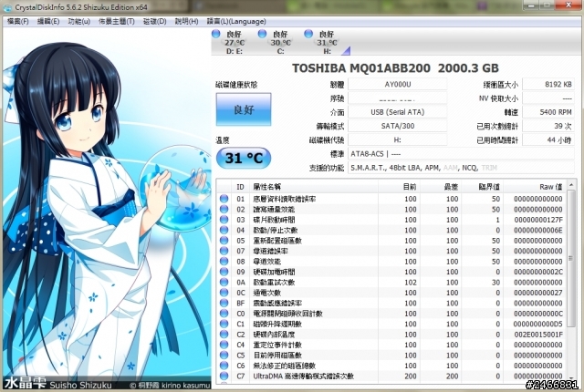Click status orb of attribute 02
The image size is (584, 392).
click(x=224, y=210)
